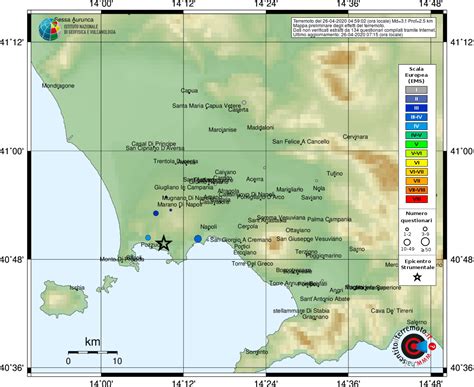Image resolution: width=474 pixels, height=387 pixels.
Task: Click the Hai sentito il terremoto logo
Action: [414, 347]
